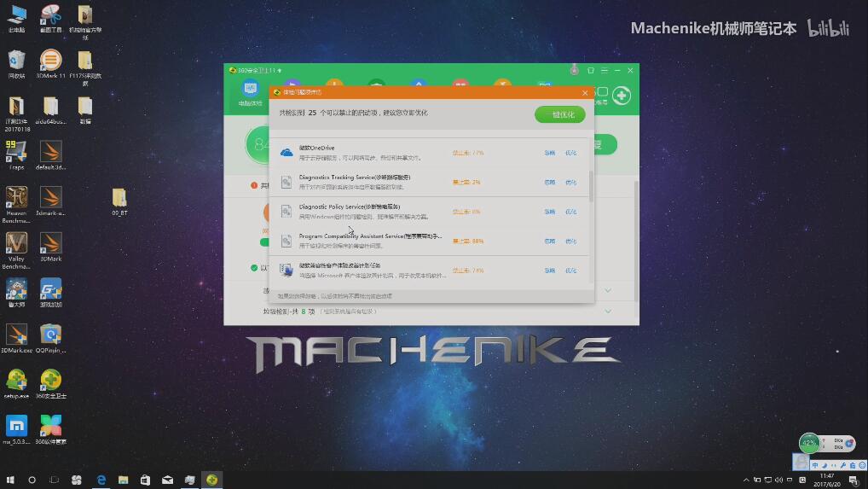Open the screenshot tool desktop shortcut
The width and height of the screenshot is (868, 489).
(50, 18)
